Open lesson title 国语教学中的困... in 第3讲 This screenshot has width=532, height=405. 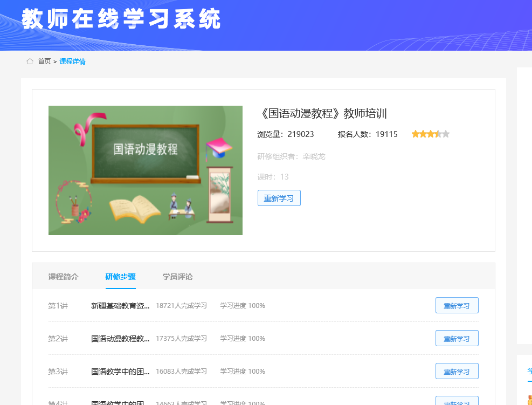click(120, 372)
